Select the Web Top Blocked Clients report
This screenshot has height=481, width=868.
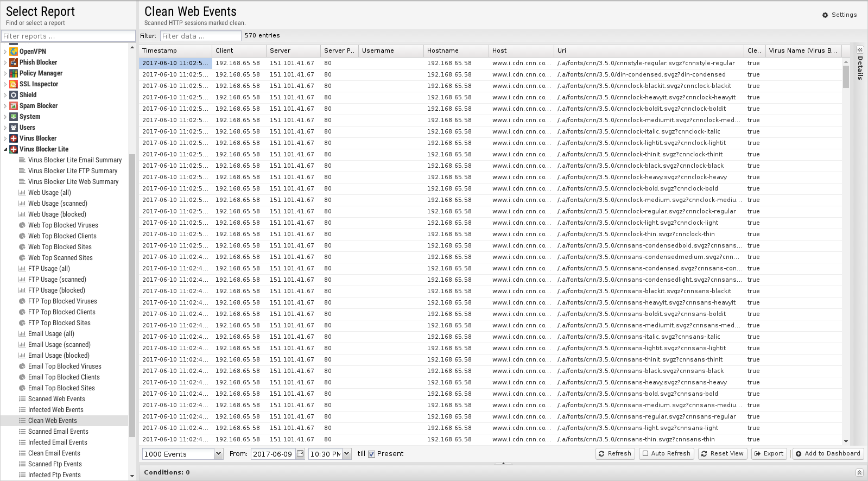click(x=62, y=236)
